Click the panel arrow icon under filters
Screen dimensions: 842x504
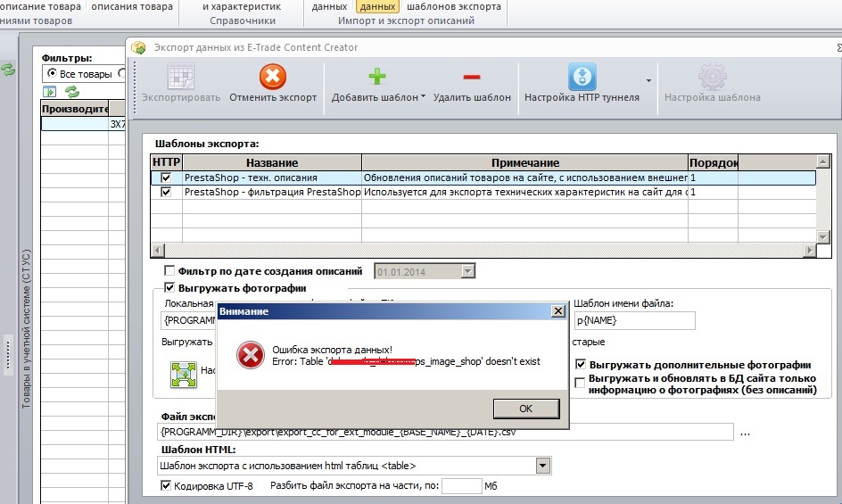pyautogui.click(x=49, y=92)
